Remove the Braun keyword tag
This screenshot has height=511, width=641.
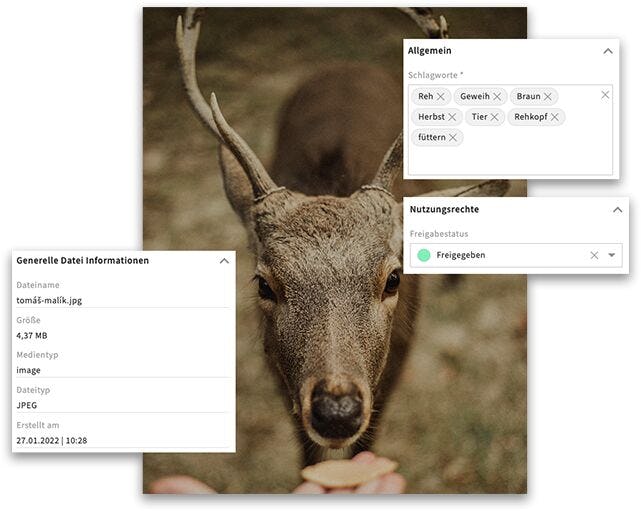coord(547,96)
